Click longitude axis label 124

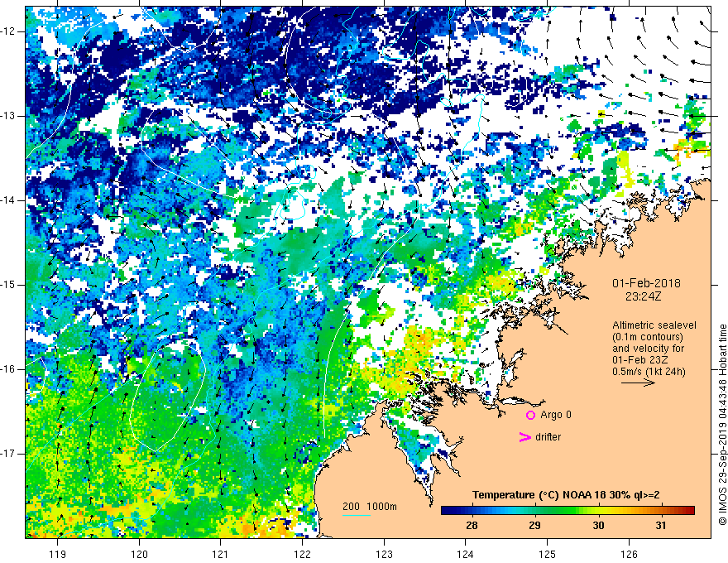tap(465, 554)
